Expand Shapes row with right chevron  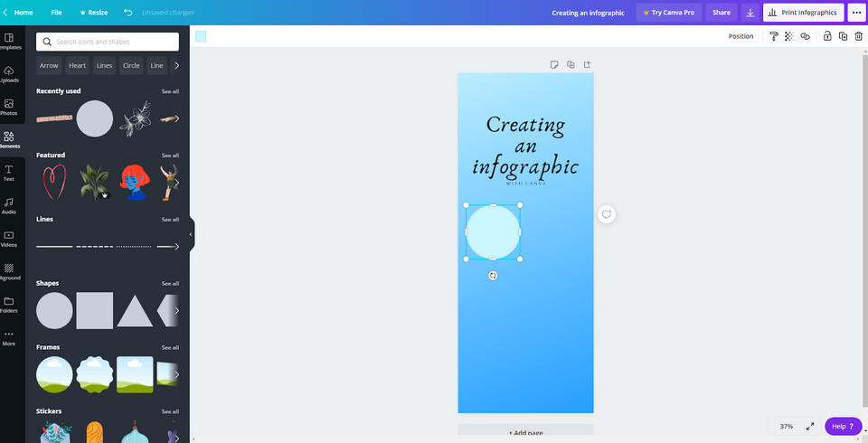click(x=176, y=311)
